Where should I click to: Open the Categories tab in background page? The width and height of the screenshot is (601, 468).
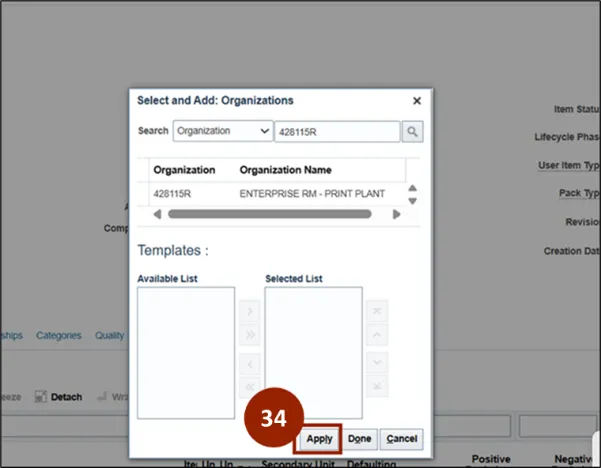(x=59, y=336)
